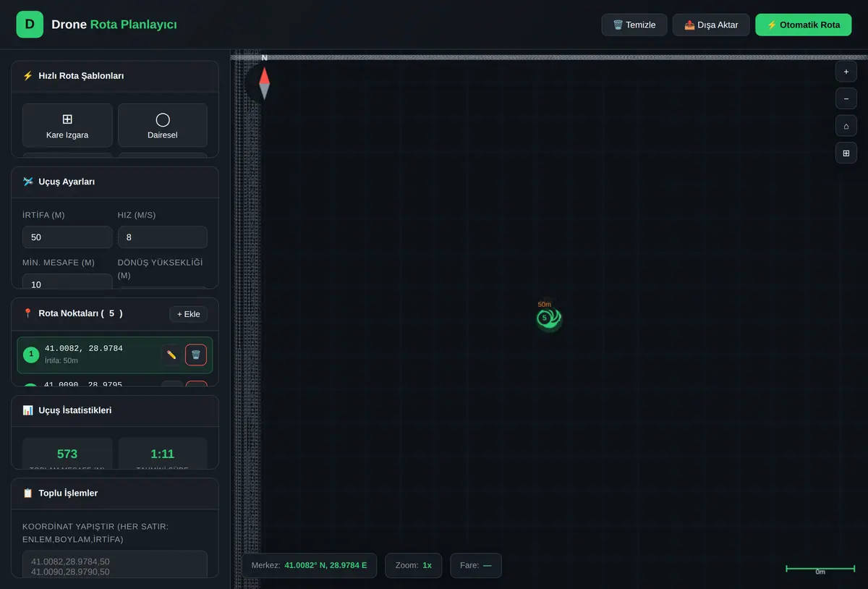Click the green D app logo
This screenshot has height=589, width=868.
pyautogui.click(x=30, y=24)
